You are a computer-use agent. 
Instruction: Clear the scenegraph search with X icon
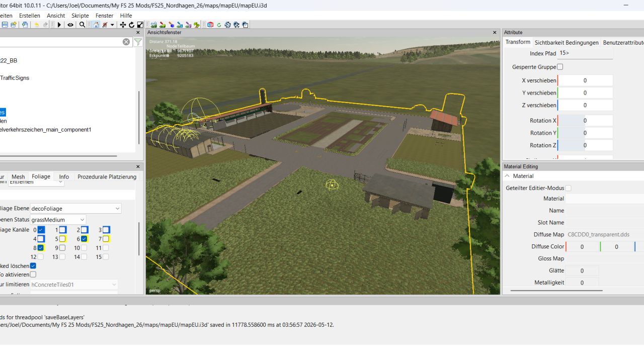[x=126, y=42]
